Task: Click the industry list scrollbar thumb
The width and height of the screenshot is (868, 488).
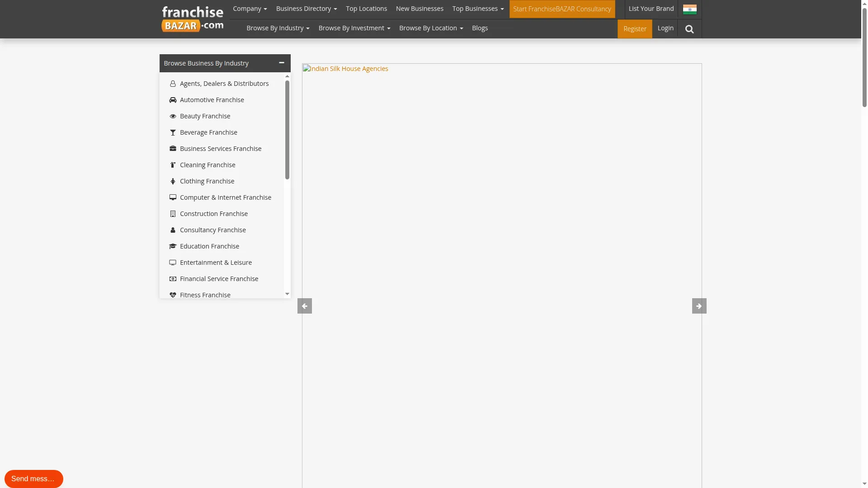Action: point(287,130)
